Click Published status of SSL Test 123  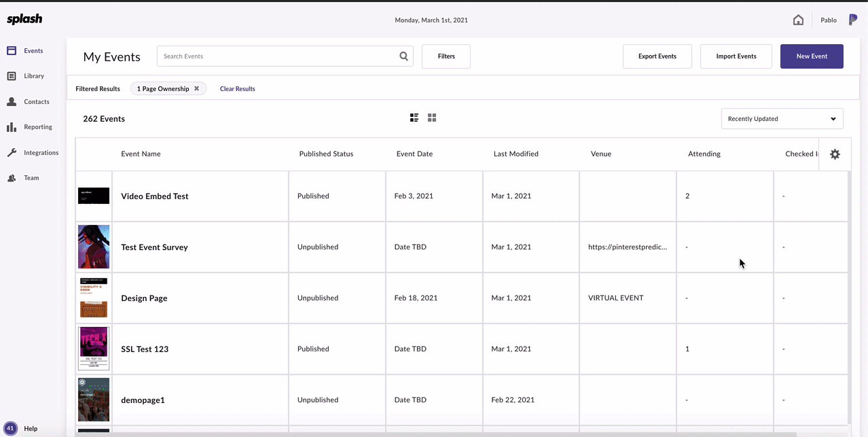[x=313, y=349]
